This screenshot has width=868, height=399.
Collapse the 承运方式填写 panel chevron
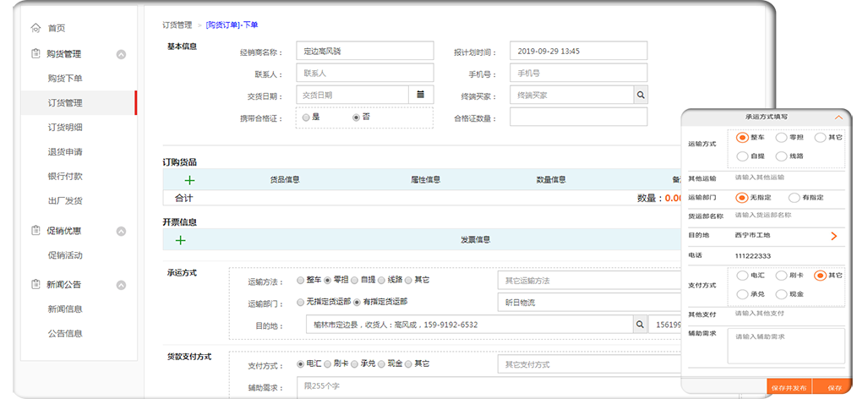click(x=838, y=118)
